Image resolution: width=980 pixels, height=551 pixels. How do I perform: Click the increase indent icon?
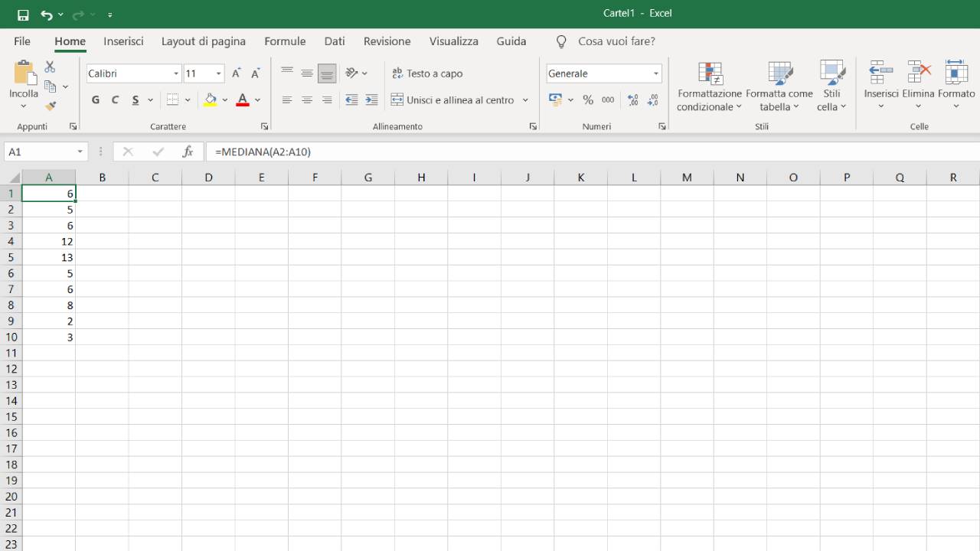click(371, 99)
